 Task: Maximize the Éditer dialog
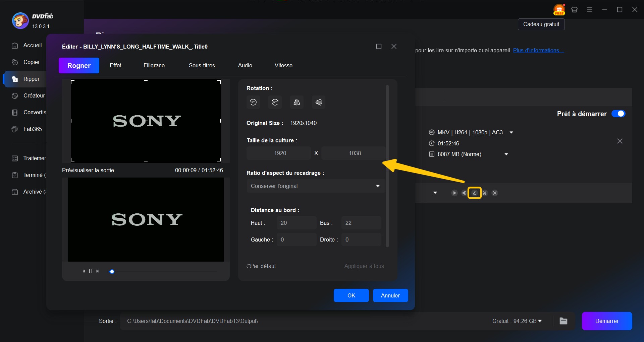(379, 47)
